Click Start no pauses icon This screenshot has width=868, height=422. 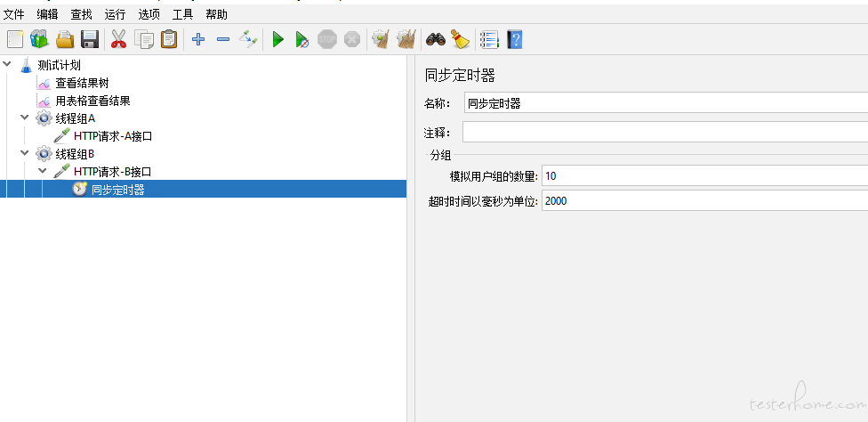click(301, 39)
